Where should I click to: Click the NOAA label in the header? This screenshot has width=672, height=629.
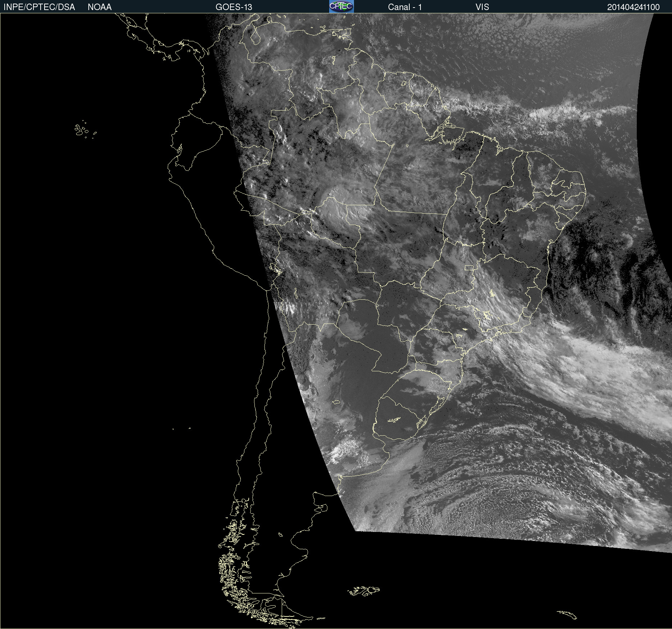(x=100, y=7)
